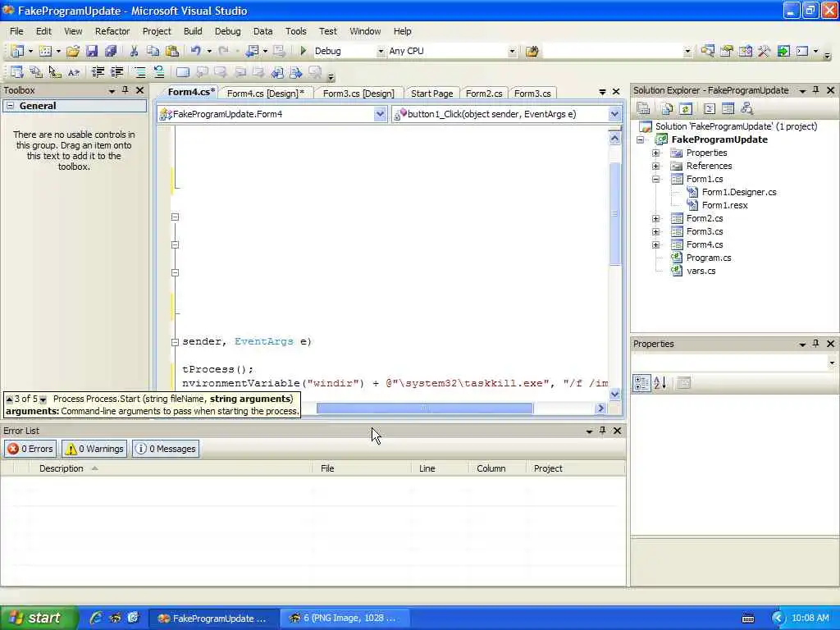Click the Find in Files icon
Image resolution: width=840 pixels, height=630 pixels.
tap(532, 52)
